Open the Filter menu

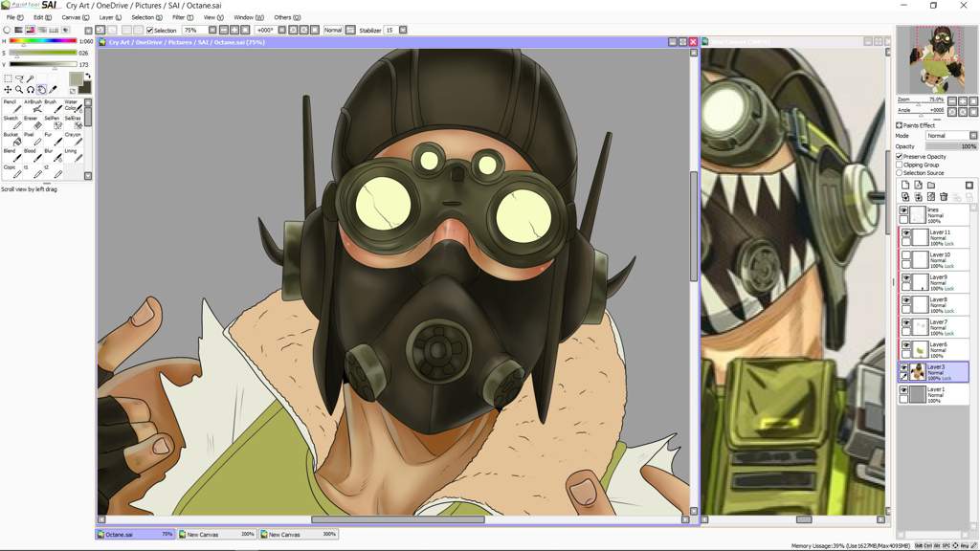coord(183,17)
